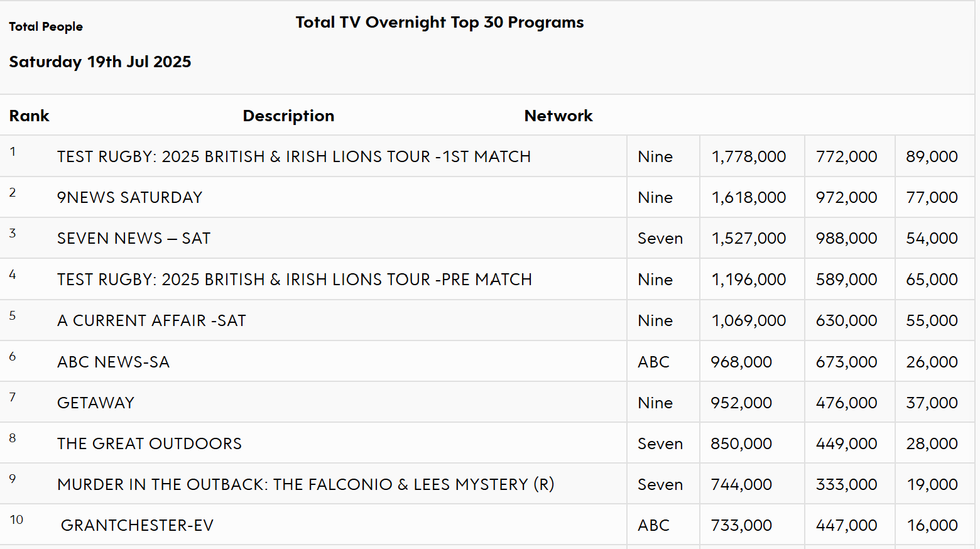Select the 'Total People' label

pos(46,26)
